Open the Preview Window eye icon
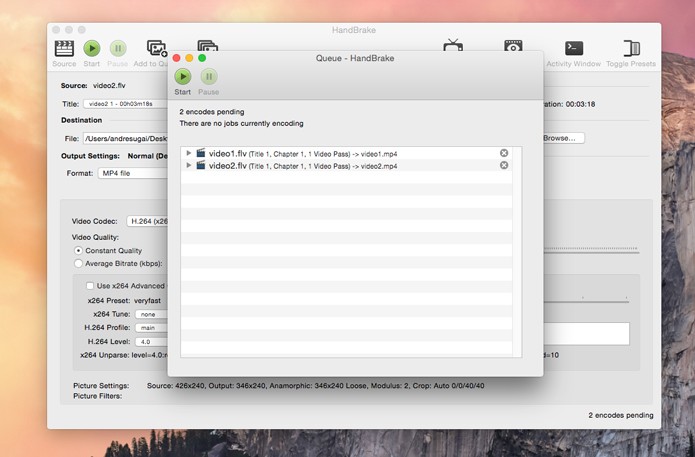 (x=513, y=45)
